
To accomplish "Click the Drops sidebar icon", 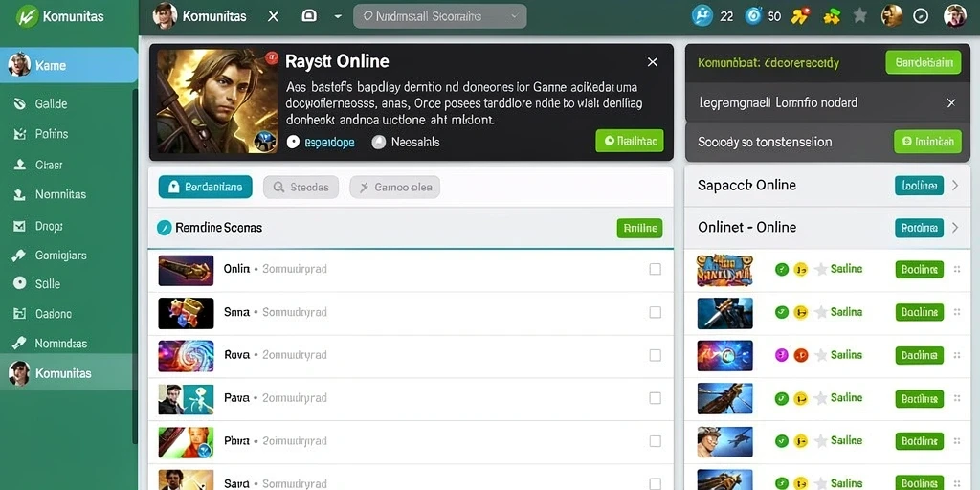I will click(x=20, y=226).
